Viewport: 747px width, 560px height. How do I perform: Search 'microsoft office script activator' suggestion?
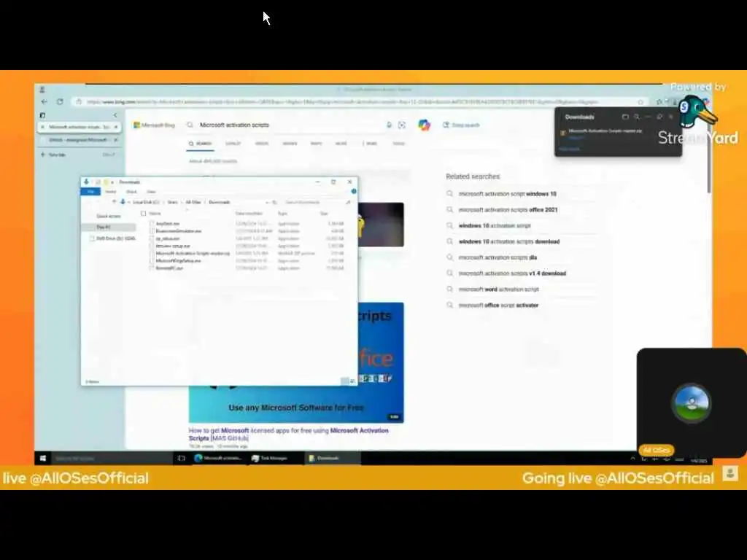(x=498, y=306)
